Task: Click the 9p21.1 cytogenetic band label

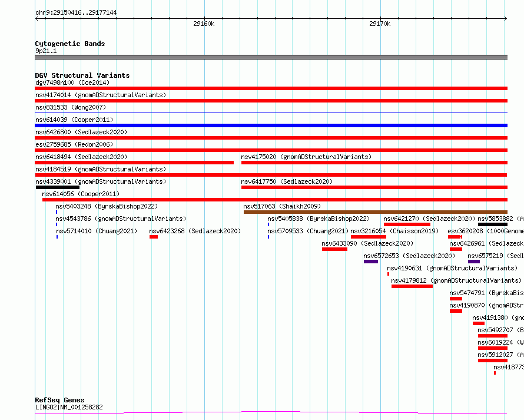Action: click(46, 51)
